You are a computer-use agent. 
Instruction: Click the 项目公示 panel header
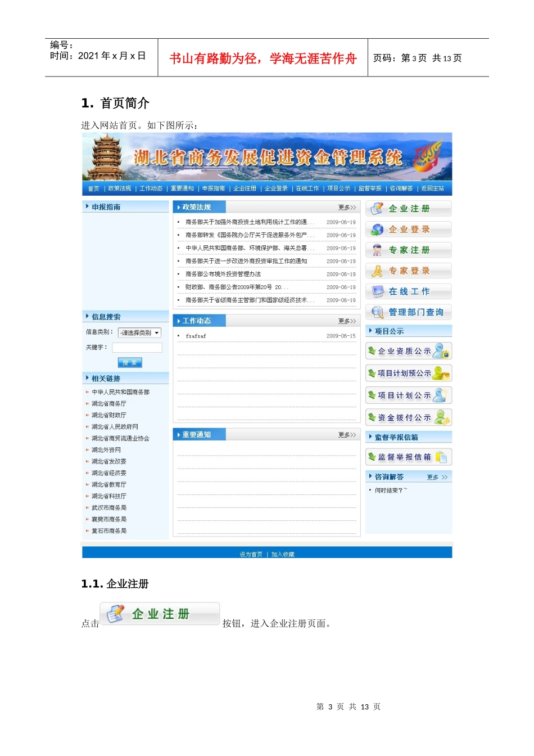pyautogui.click(x=409, y=331)
